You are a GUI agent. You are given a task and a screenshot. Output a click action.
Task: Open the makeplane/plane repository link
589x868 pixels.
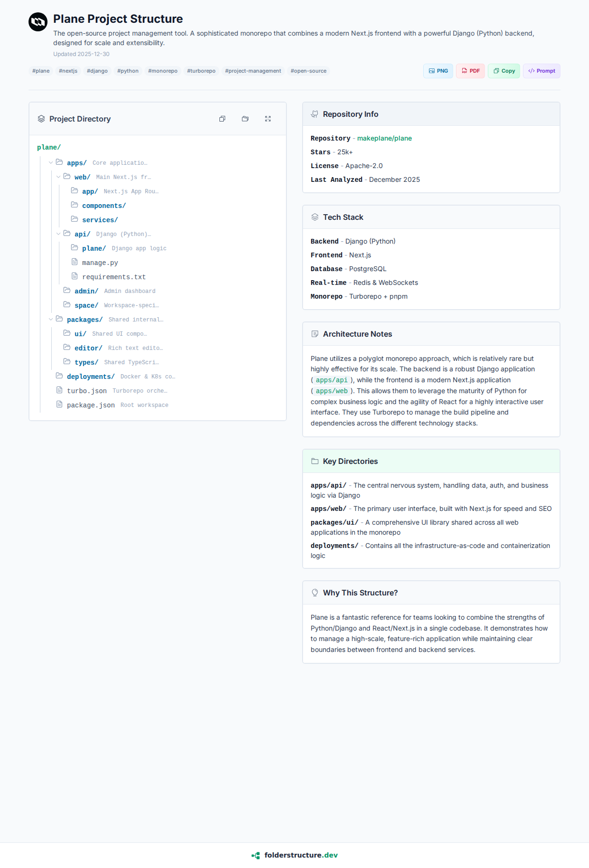point(384,138)
